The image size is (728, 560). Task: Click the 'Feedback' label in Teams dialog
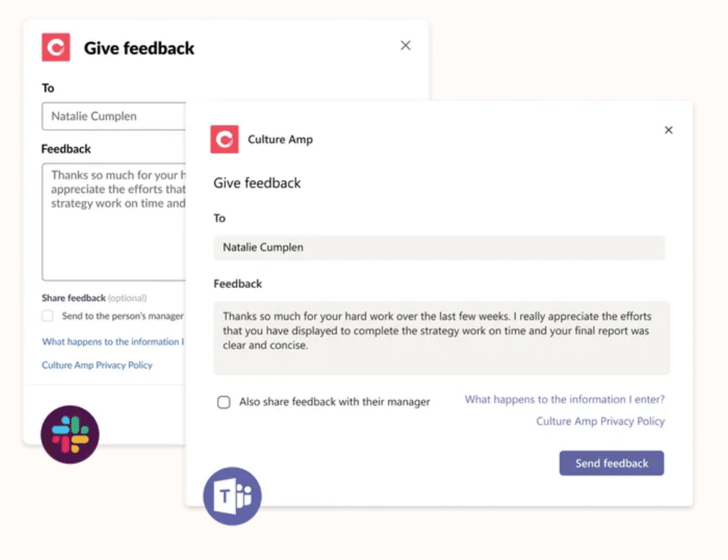coord(237,284)
